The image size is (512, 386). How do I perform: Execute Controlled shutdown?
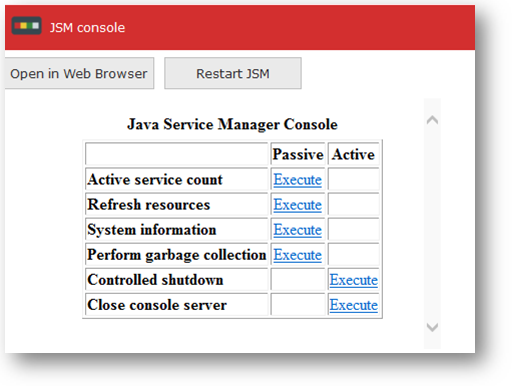pos(354,280)
